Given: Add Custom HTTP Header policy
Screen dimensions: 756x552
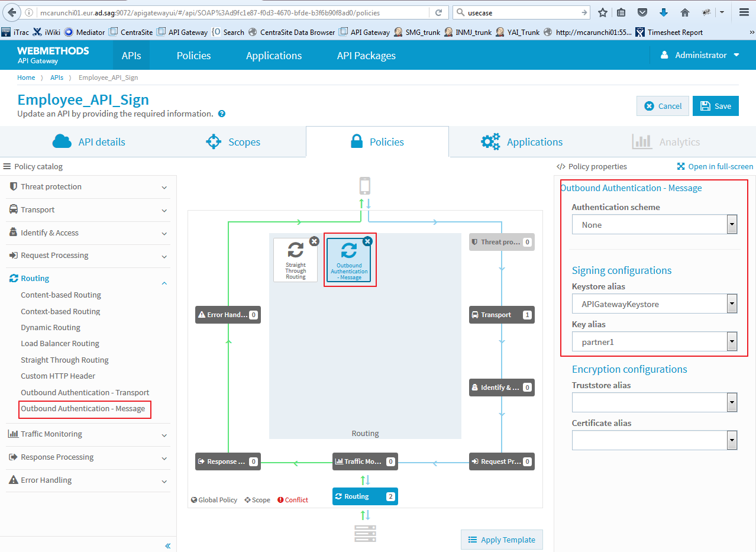Looking at the screenshot, I should (x=58, y=376).
